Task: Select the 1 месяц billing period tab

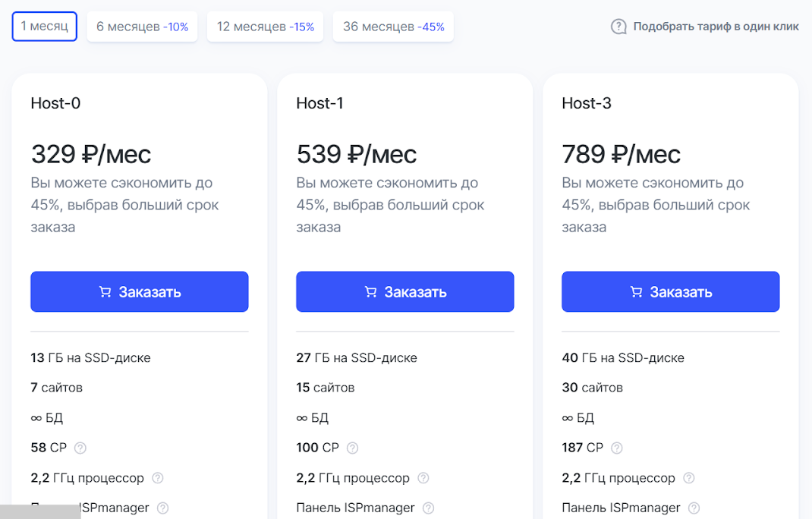Action: 45,27
